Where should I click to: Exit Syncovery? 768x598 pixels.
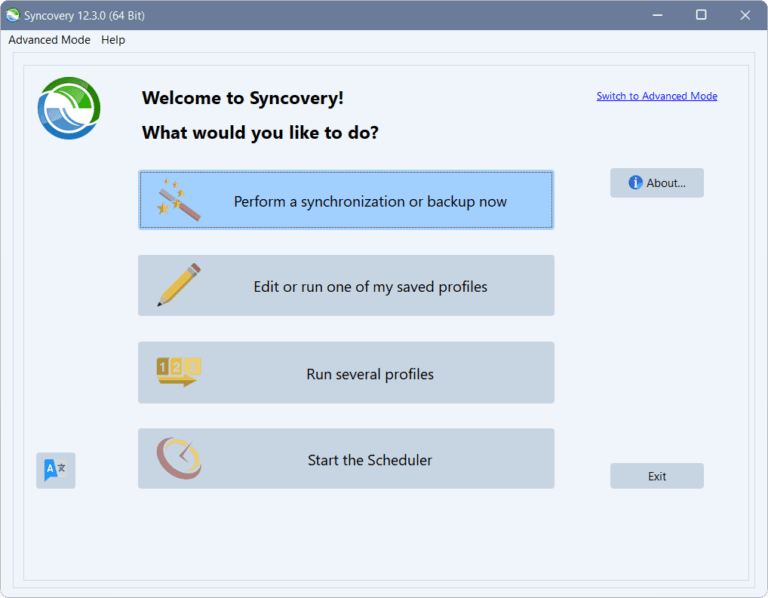click(x=656, y=476)
